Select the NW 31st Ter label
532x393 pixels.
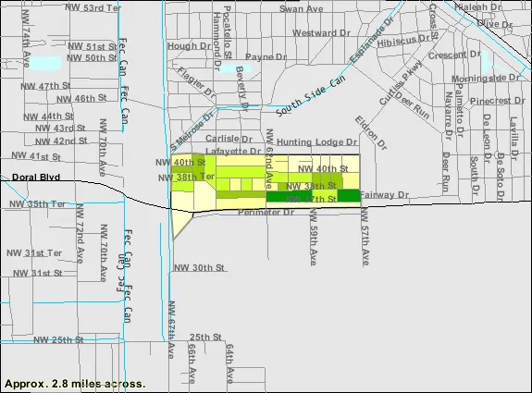click(x=34, y=253)
